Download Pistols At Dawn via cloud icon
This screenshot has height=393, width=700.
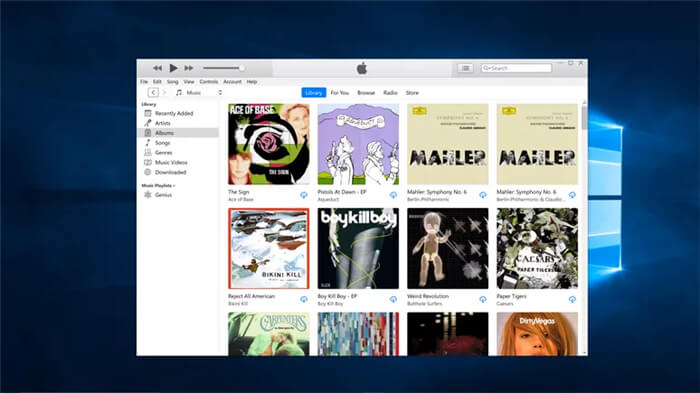(x=393, y=195)
